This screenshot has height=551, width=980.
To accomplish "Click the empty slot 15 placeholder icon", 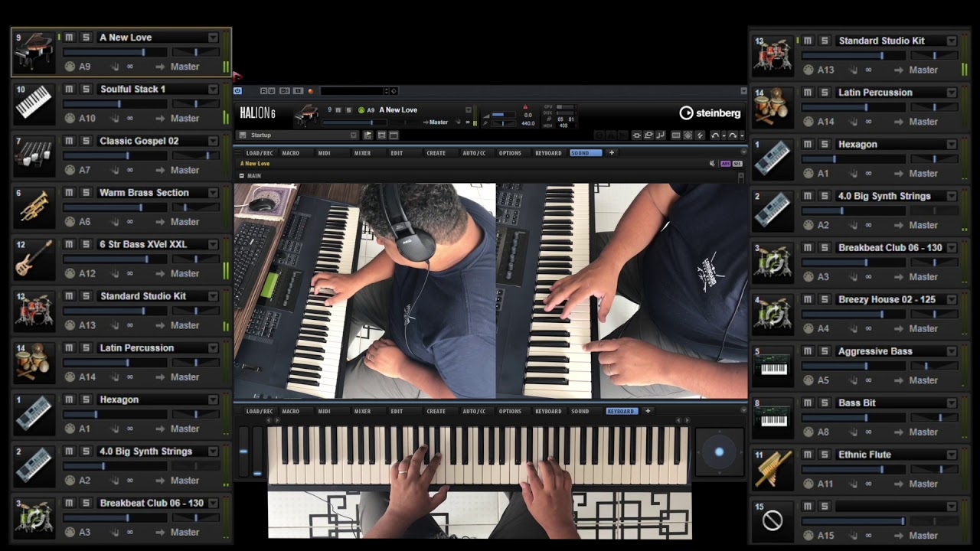I will click(773, 521).
